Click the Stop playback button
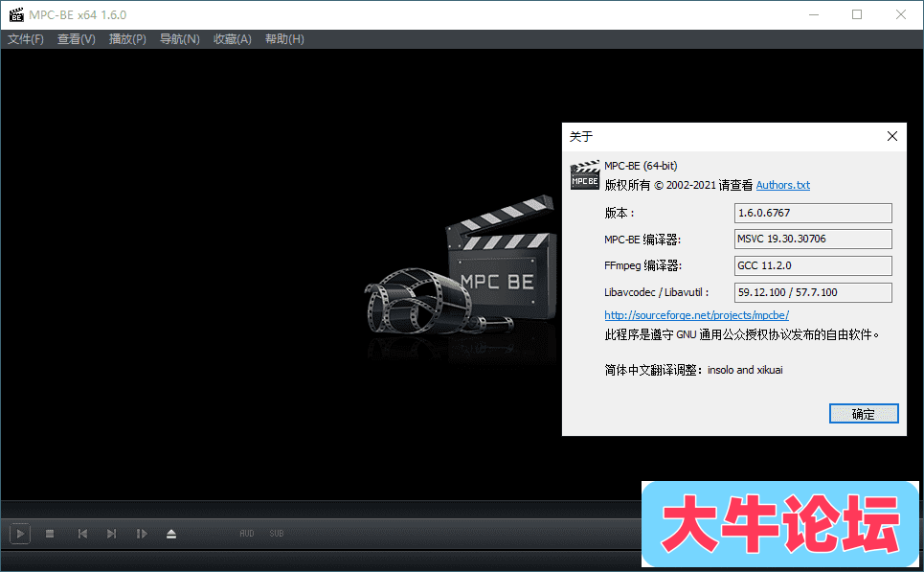 (x=50, y=534)
